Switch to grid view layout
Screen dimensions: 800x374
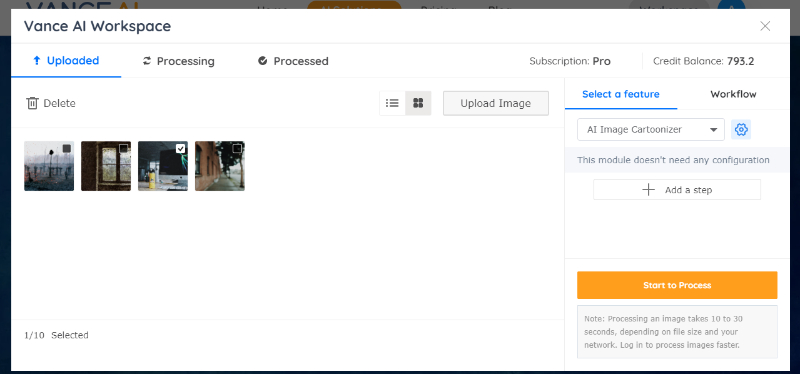[x=418, y=103]
